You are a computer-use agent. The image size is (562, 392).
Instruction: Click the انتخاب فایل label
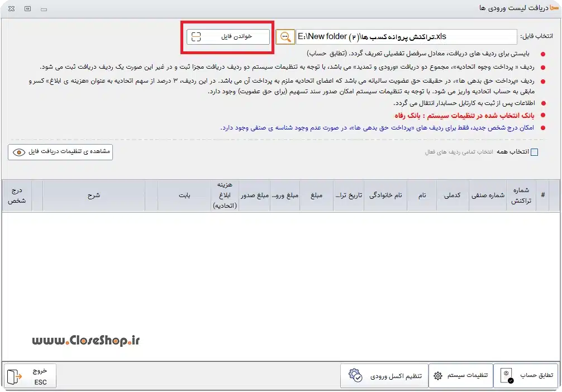(536, 36)
